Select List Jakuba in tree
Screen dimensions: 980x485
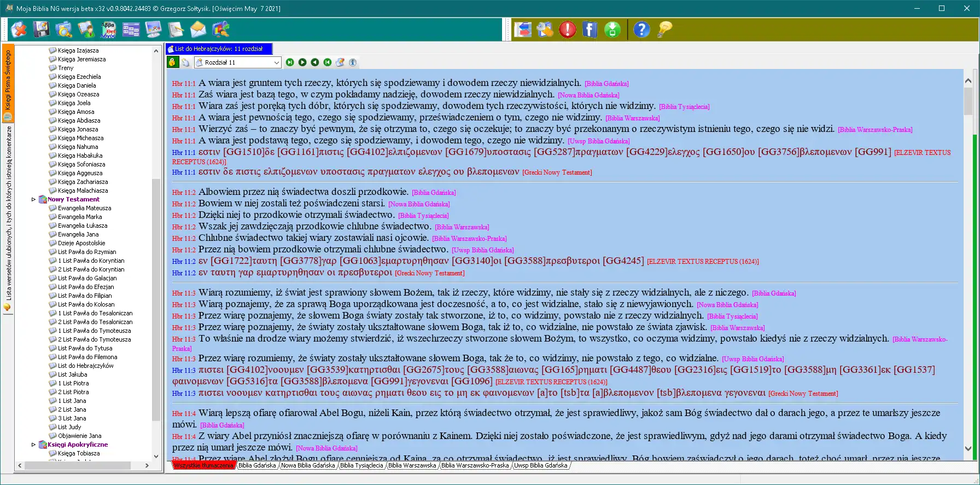pos(72,374)
